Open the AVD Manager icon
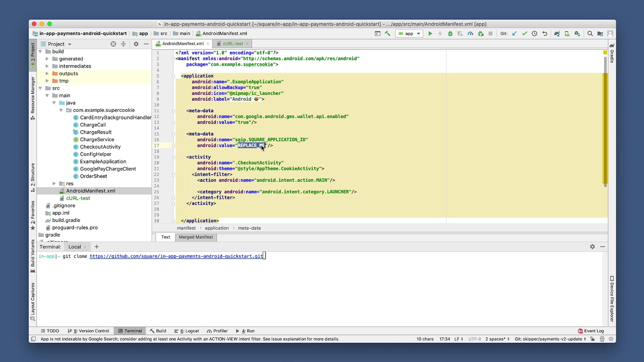 pyautogui.click(x=567, y=34)
